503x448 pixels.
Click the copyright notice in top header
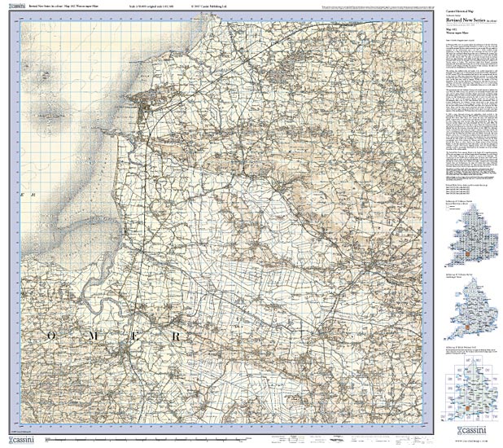pyautogui.click(x=212, y=6)
